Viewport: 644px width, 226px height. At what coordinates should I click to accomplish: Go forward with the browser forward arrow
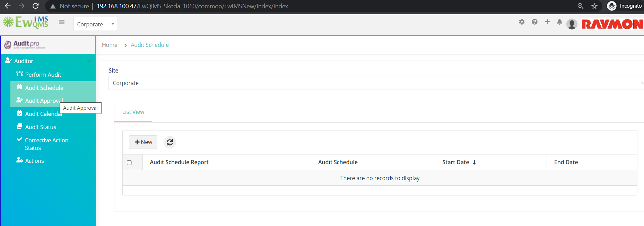(x=21, y=6)
